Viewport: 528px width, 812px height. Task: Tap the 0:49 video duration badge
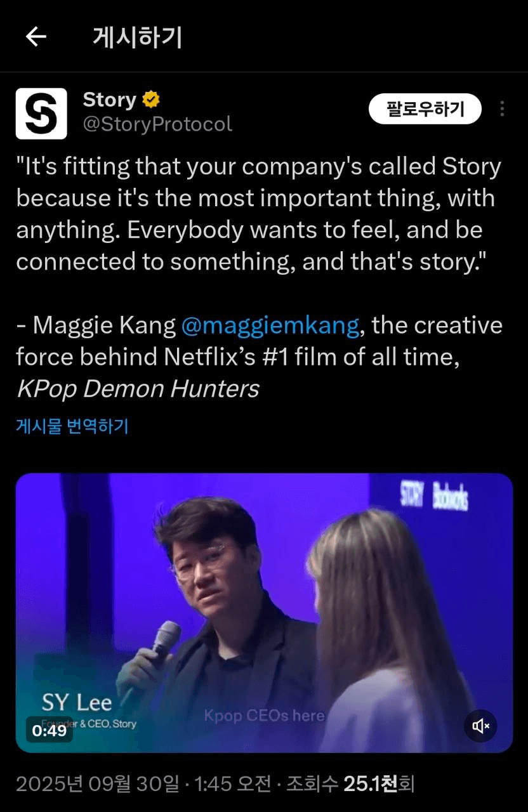pyautogui.click(x=49, y=730)
